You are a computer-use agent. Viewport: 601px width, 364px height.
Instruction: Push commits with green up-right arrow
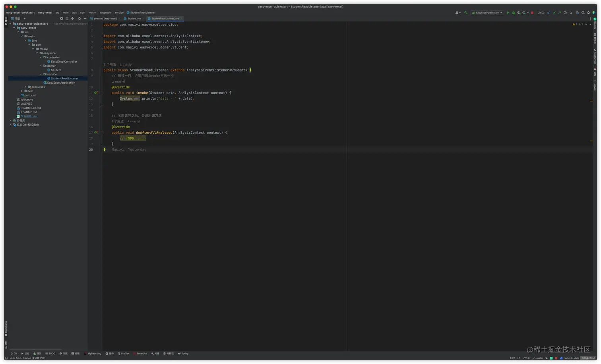[560, 13]
